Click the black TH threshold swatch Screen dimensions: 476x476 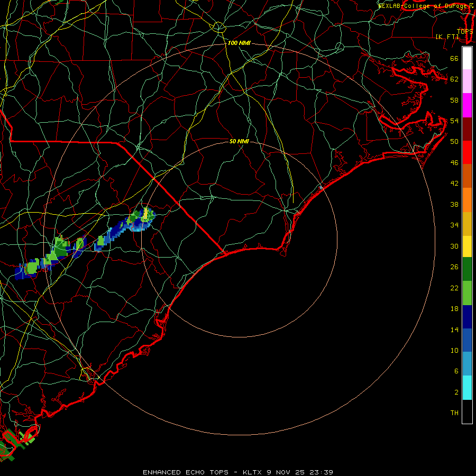pyautogui.click(x=467, y=411)
